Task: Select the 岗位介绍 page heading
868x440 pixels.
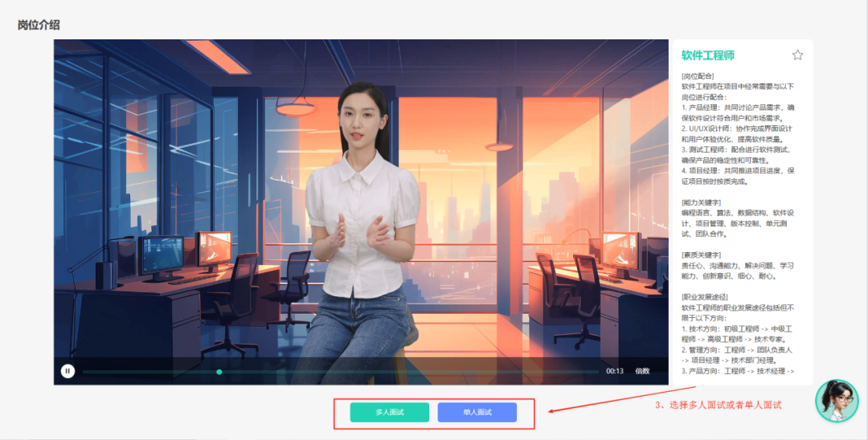Action: click(x=39, y=25)
